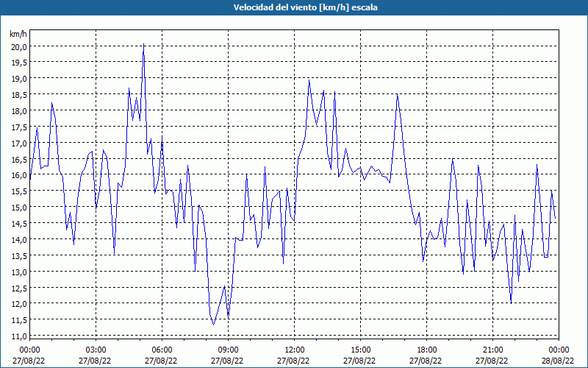The image size is (588, 368).
Task: Click the '12,5' y-axis value
Action: tap(19, 289)
